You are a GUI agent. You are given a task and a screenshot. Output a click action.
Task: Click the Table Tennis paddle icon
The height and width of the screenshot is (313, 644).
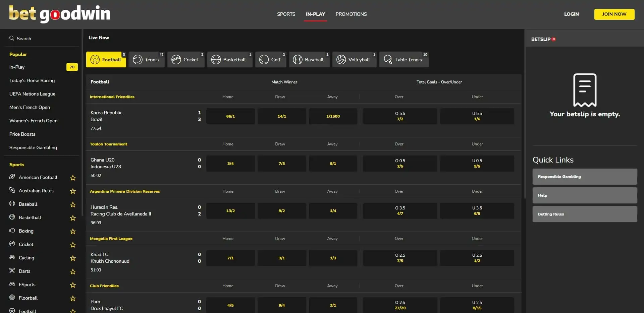pyautogui.click(x=388, y=59)
